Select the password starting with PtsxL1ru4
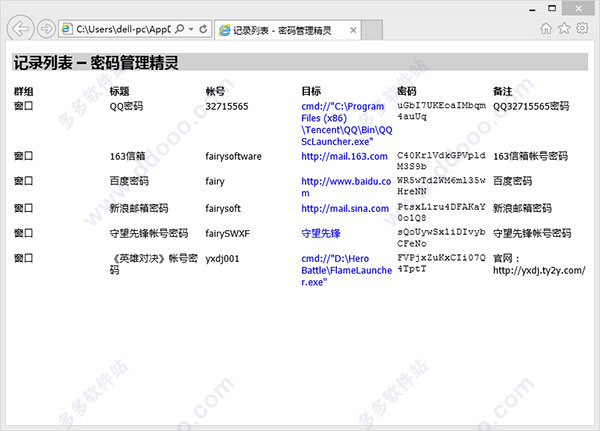 [441, 212]
